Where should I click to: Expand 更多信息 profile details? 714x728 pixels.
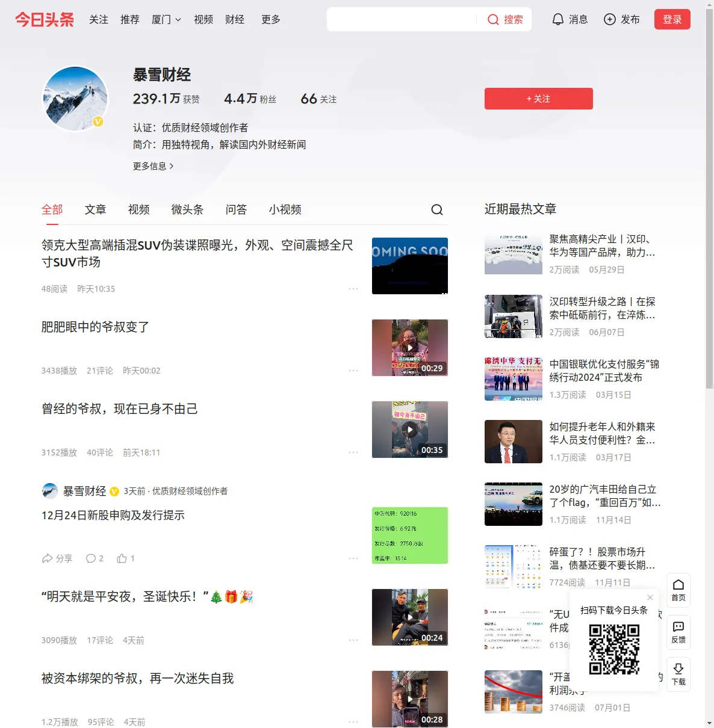point(154,166)
